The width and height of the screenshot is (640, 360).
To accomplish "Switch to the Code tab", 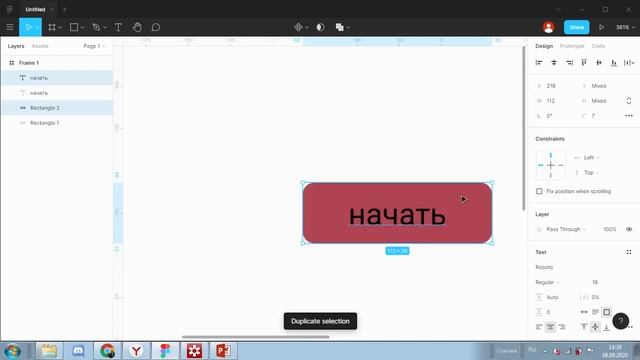I will (598, 46).
